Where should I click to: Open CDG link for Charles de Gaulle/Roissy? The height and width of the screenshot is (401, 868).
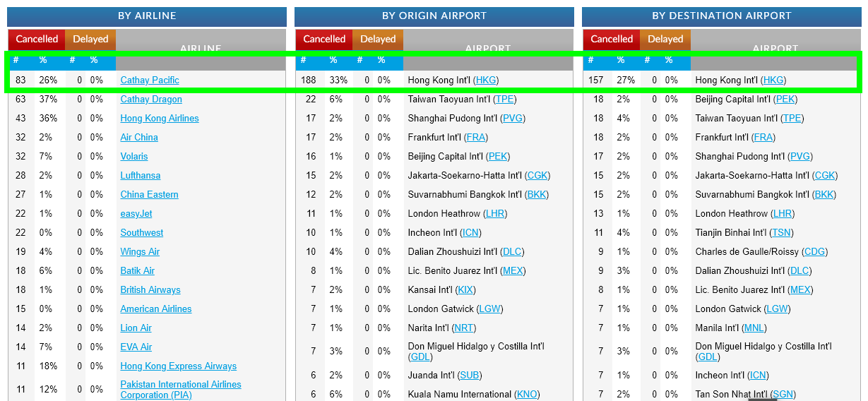(x=814, y=252)
